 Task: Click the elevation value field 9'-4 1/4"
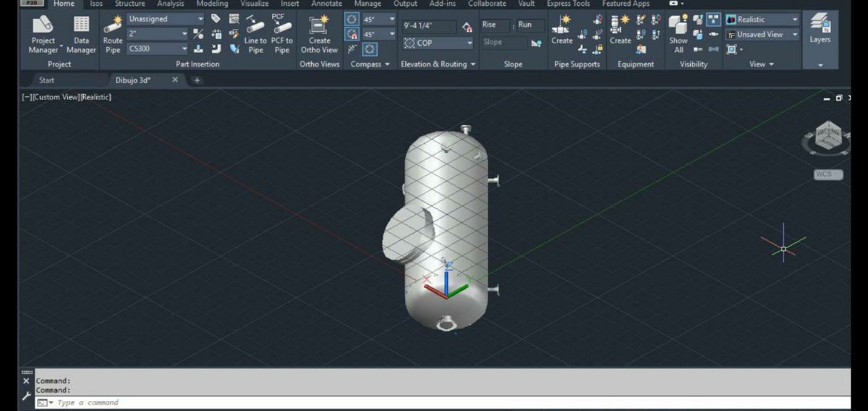tap(429, 26)
